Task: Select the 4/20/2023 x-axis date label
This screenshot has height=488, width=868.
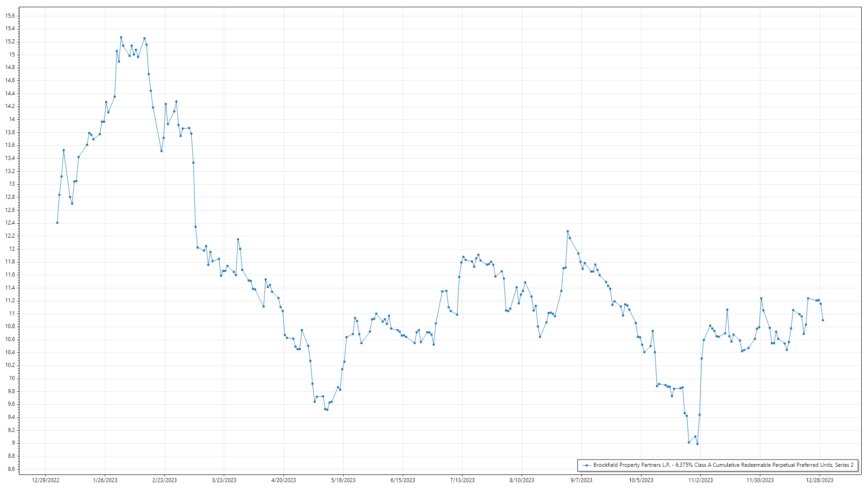Action: coord(283,480)
